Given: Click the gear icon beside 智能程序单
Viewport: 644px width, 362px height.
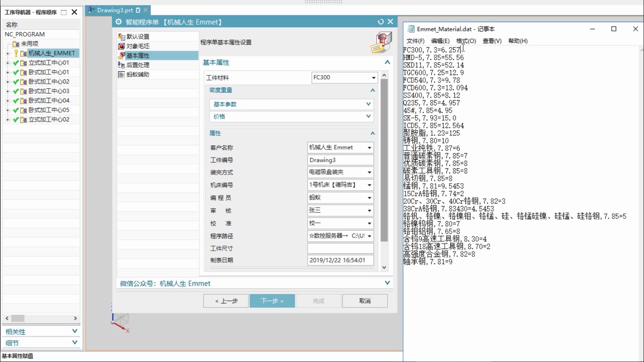Looking at the screenshot, I should coord(118,22).
